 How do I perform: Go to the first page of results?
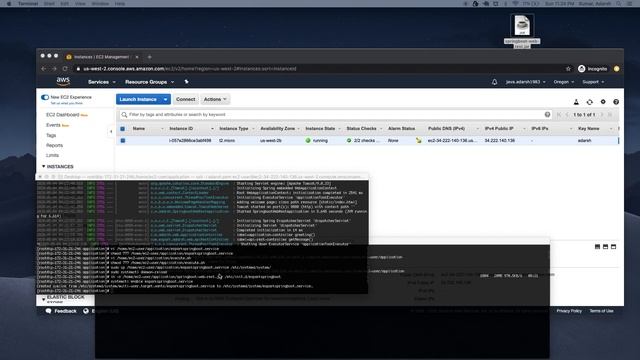pyautogui.click(x=559, y=115)
